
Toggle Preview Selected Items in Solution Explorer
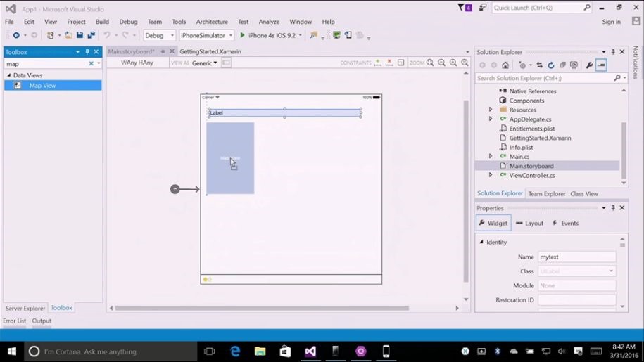click(601, 65)
